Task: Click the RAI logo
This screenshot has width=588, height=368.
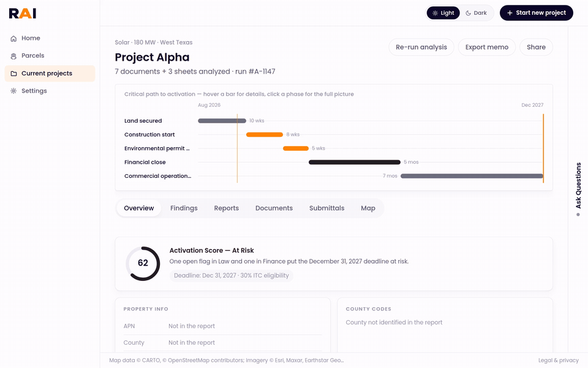Action: point(23,13)
